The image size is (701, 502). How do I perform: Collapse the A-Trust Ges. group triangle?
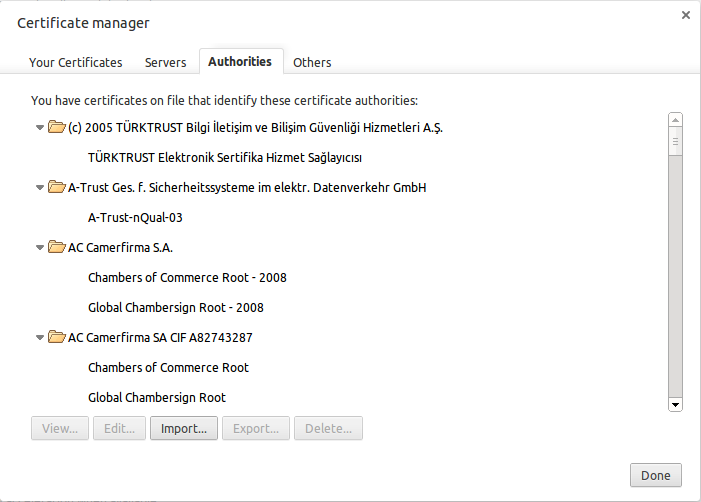coord(40,188)
